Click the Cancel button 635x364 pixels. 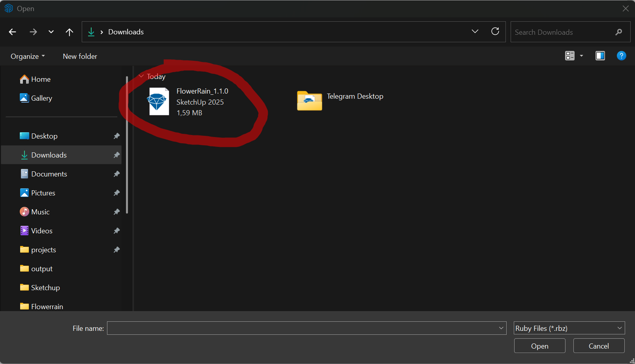point(599,346)
